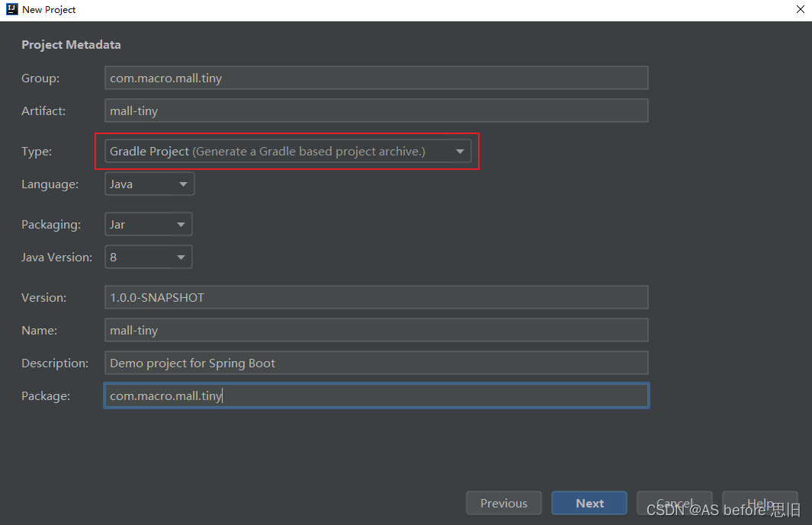Click the Language: label
Screen dimensions: 812x525
[x=50, y=184]
